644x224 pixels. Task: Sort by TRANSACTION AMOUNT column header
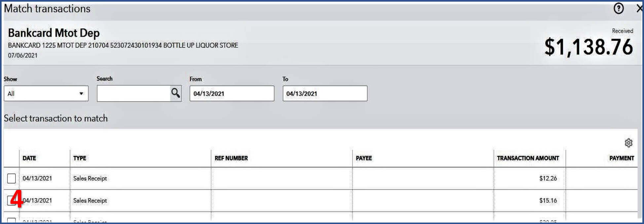pyautogui.click(x=528, y=158)
